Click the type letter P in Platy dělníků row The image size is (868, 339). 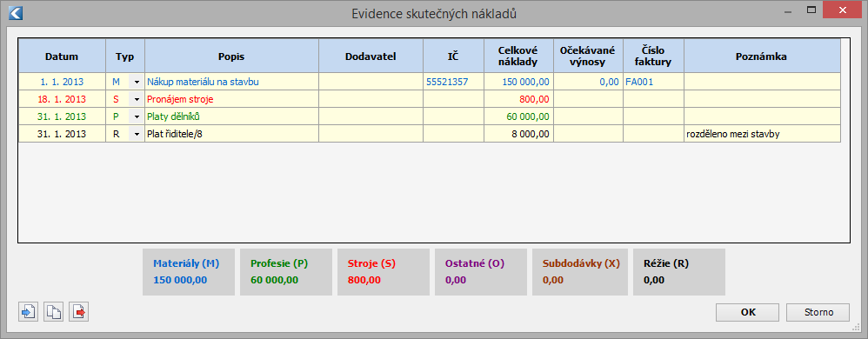[x=117, y=116]
